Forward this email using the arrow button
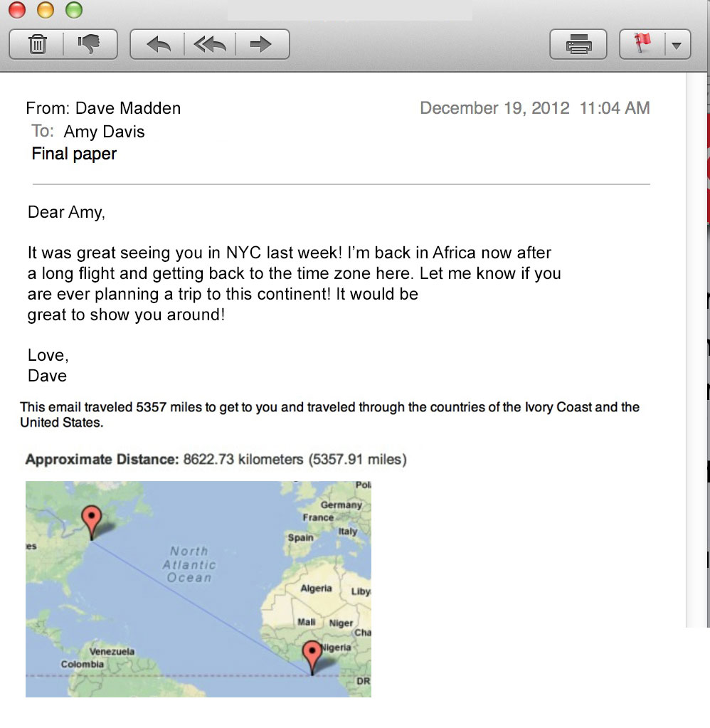 coord(261,45)
